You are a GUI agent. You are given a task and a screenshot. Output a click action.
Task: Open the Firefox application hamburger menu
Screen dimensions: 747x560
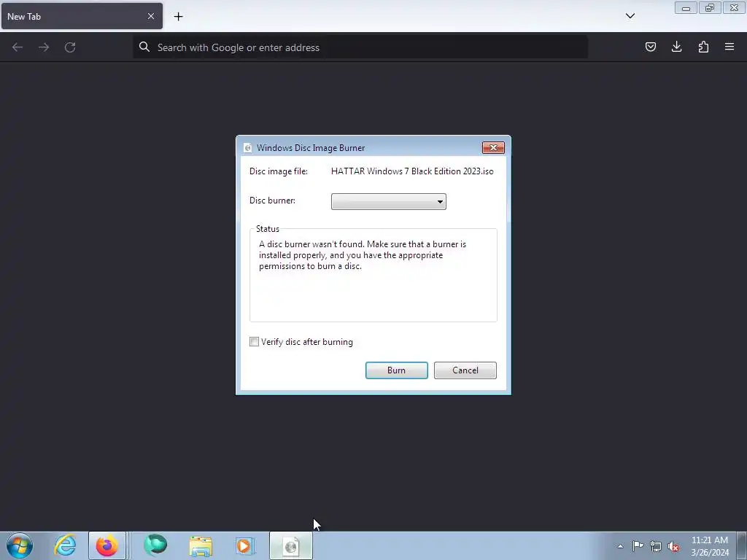729,47
